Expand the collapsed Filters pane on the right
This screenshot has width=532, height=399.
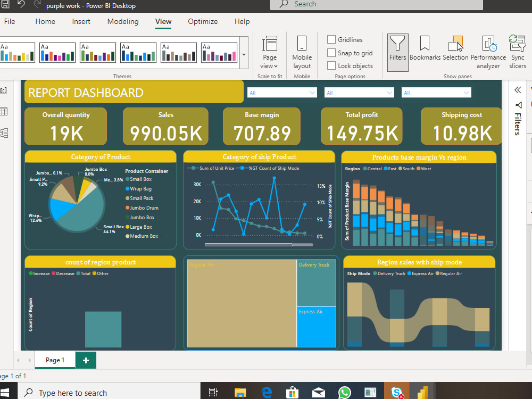517,90
